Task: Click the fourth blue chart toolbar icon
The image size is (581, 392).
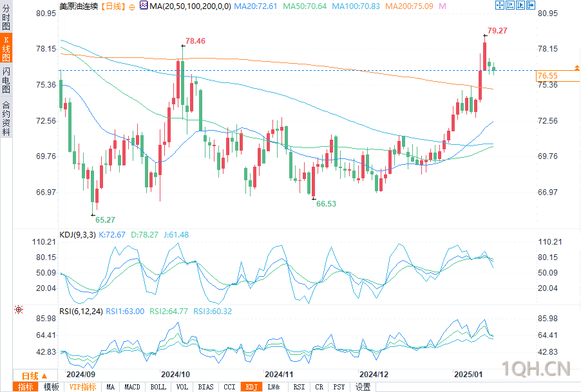Action: 531,5
